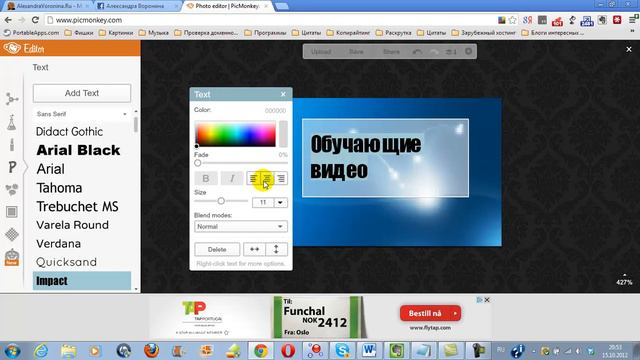
Task: Open the Frames icon in sidebar
Action: (12, 212)
